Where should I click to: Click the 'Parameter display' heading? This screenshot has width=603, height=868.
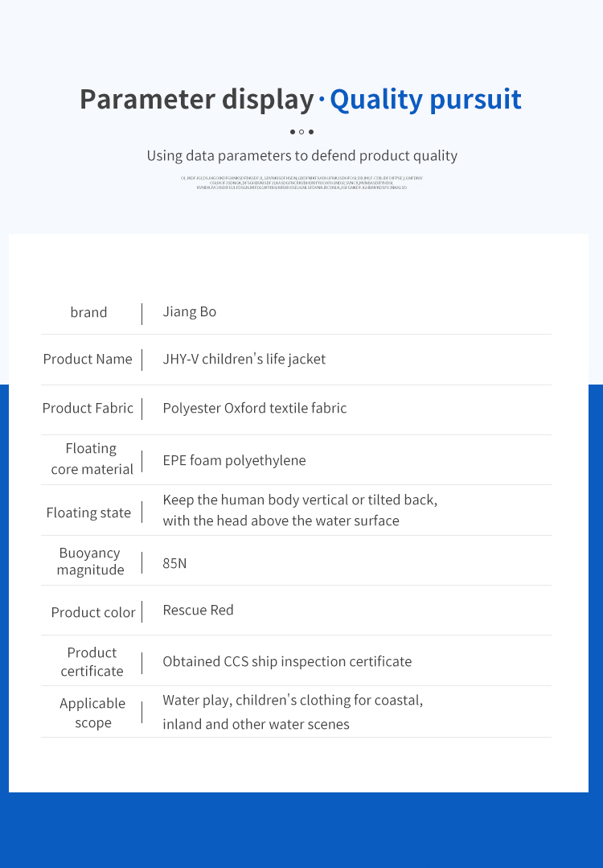(x=197, y=100)
